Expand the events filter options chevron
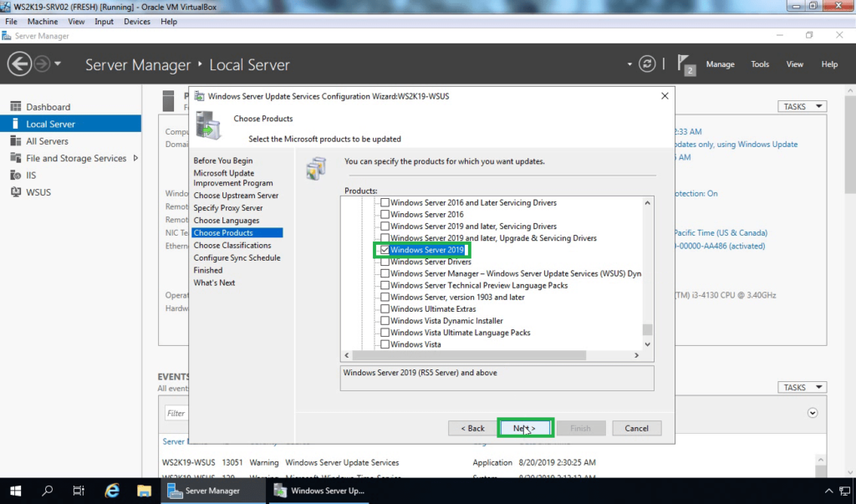856x504 pixels. click(x=813, y=413)
